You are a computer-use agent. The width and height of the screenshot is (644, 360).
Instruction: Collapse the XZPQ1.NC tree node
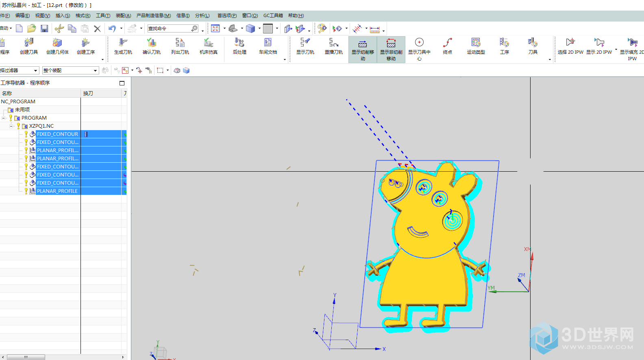(11, 126)
